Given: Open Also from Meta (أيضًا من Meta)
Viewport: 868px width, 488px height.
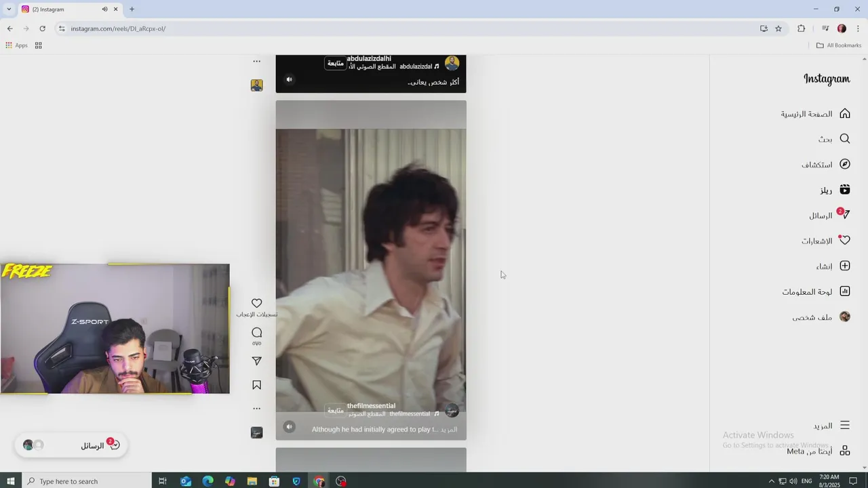Looking at the screenshot, I should (818, 451).
